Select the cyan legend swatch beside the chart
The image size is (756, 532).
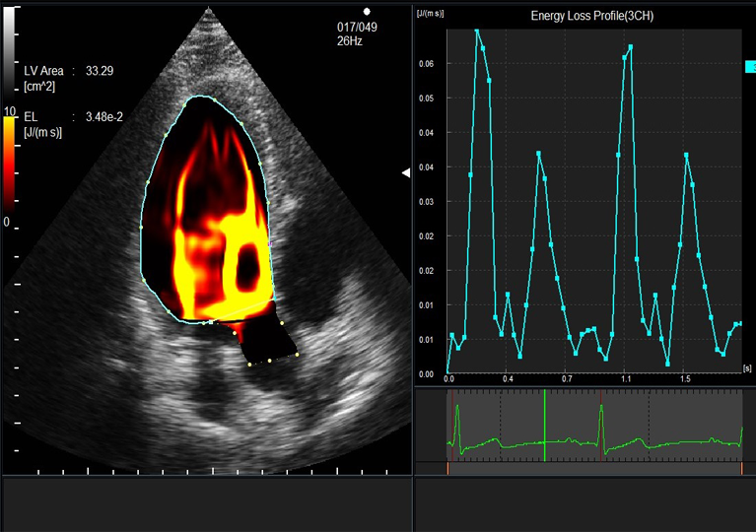[750, 67]
